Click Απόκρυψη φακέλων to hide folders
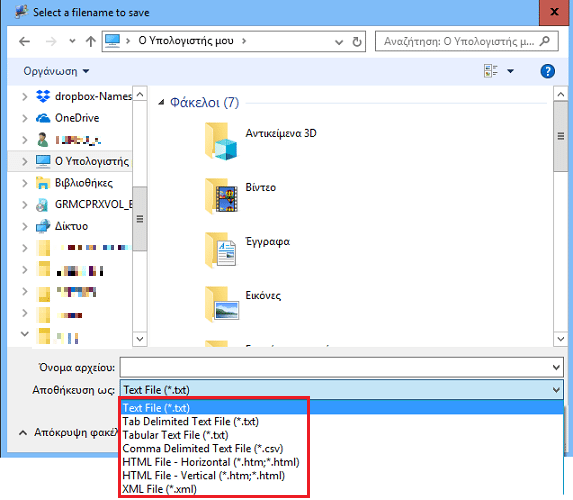Image resolution: width=573 pixels, height=500 pixels. tap(69, 433)
